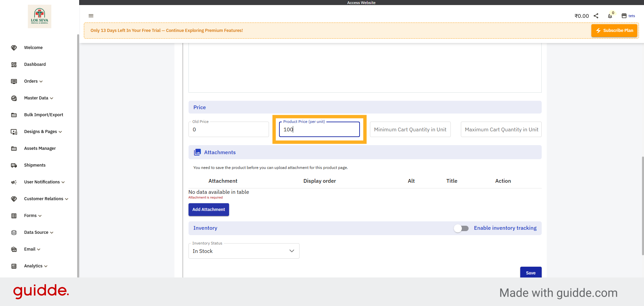The height and width of the screenshot is (306, 644).
Task: Enable inventory tracking toggle
Action: click(x=461, y=228)
